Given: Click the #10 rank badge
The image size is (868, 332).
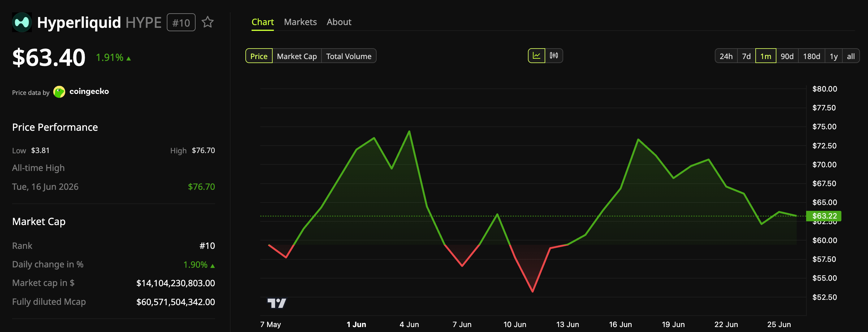Looking at the screenshot, I should (x=181, y=23).
